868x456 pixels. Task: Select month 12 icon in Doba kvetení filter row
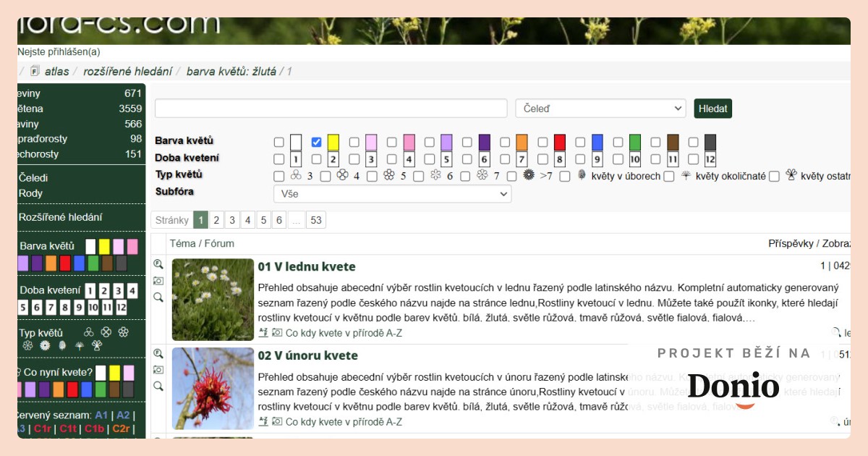point(710,159)
